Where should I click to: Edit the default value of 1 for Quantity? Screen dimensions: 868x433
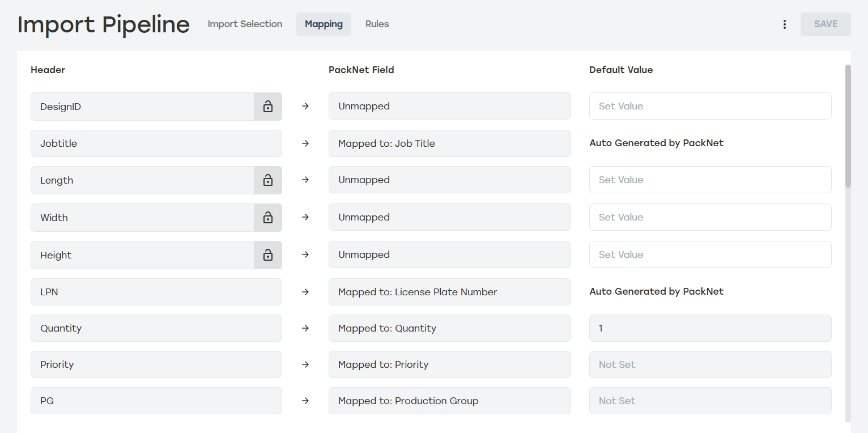[x=710, y=328]
